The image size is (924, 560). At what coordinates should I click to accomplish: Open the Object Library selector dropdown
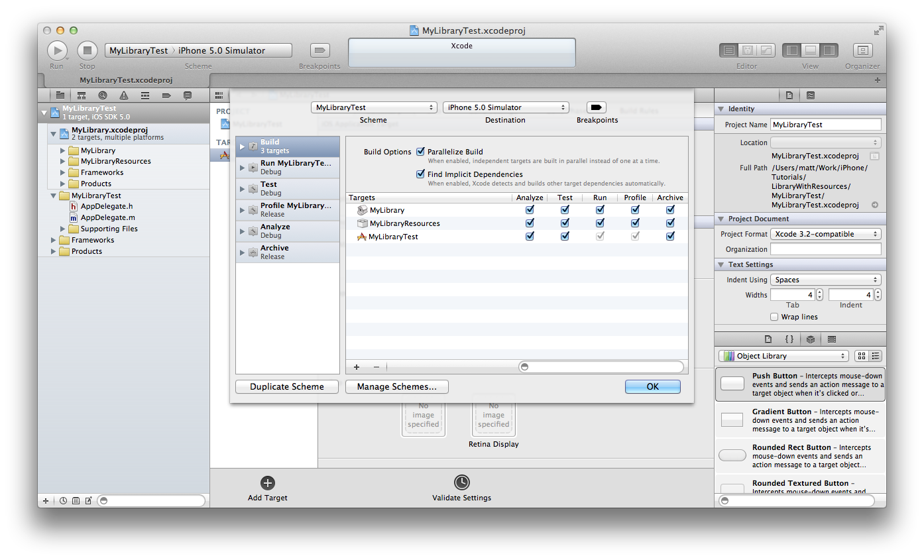(783, 356)
